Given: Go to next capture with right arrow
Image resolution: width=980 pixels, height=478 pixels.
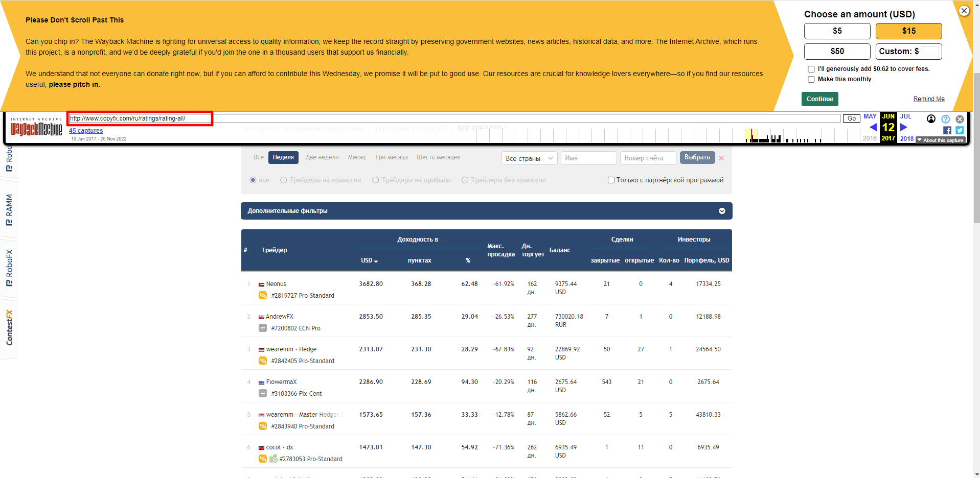Looking at the screenshot, I should pyautogui.click(x=904, y=127).
